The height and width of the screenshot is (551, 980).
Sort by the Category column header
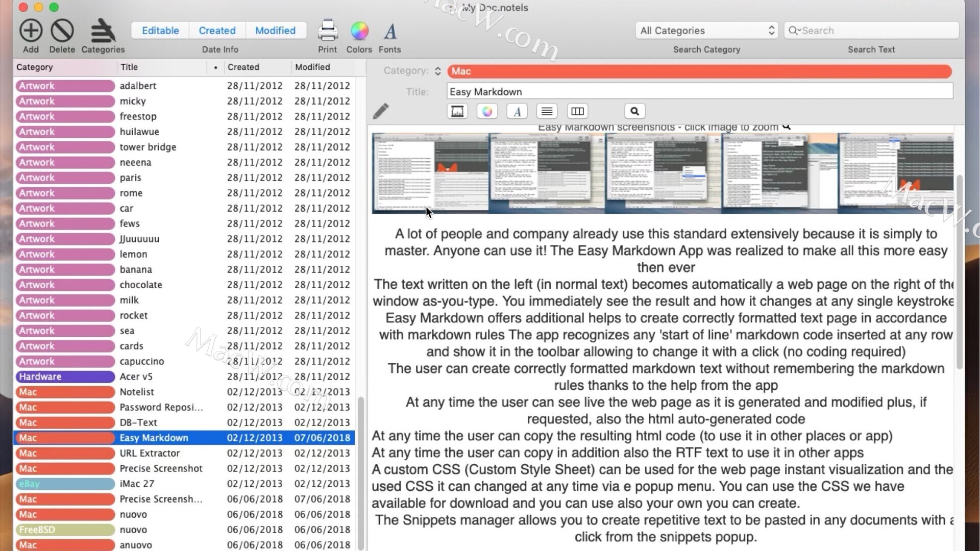(65, 67)
